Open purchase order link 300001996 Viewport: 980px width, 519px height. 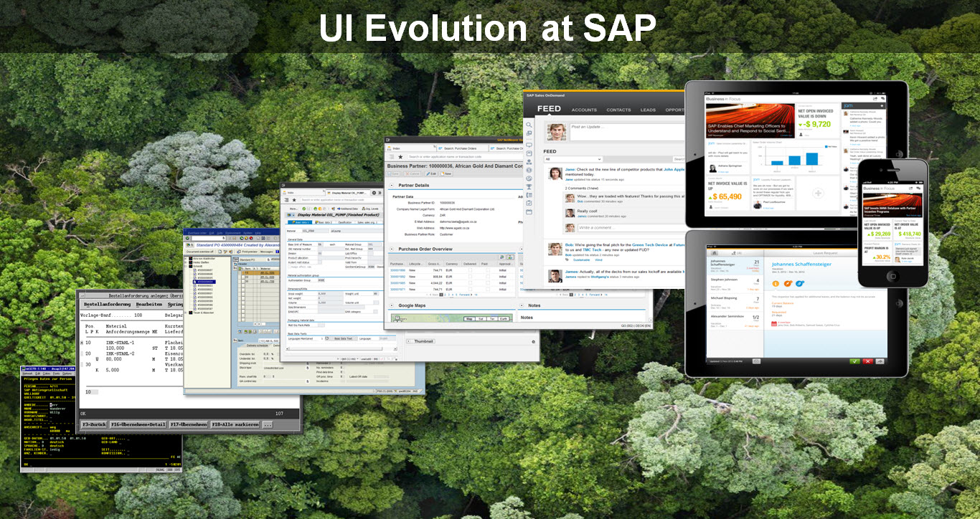[x=397, y=270]
